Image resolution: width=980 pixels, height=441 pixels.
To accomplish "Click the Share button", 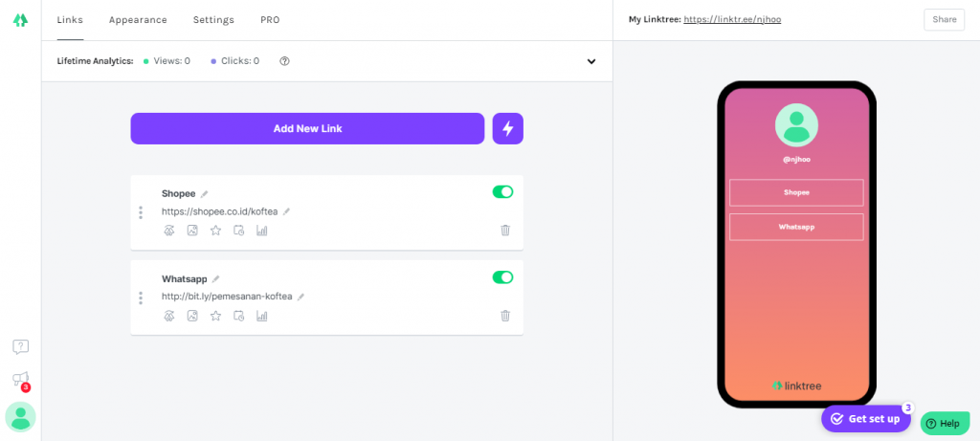I will click(945, 19).
